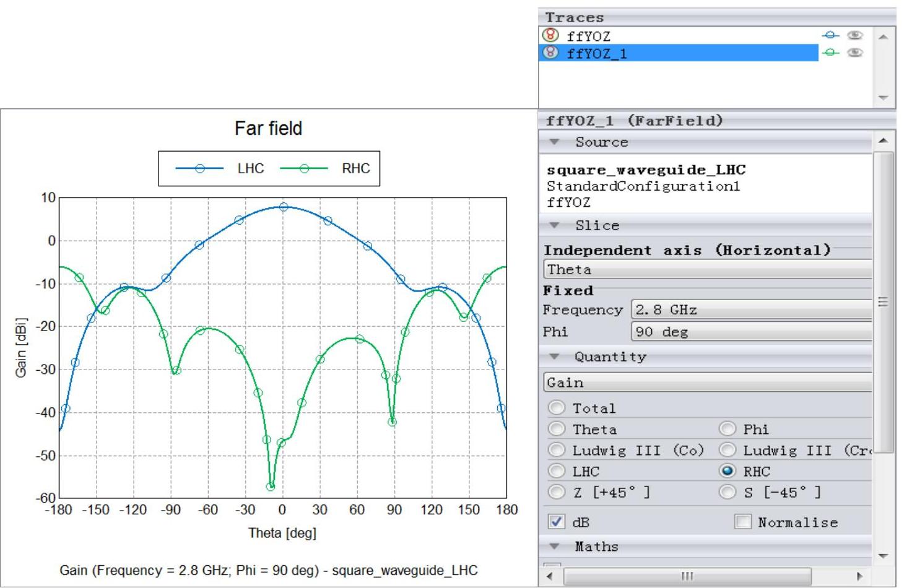Click the square_waveguide_LHC source name
The height and width of the screenshot is (588, 912).
click(646, 170)
